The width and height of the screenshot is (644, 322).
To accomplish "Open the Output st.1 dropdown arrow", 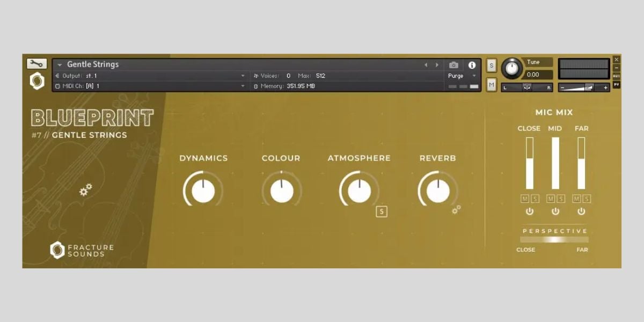I will [x=243, y=76].
